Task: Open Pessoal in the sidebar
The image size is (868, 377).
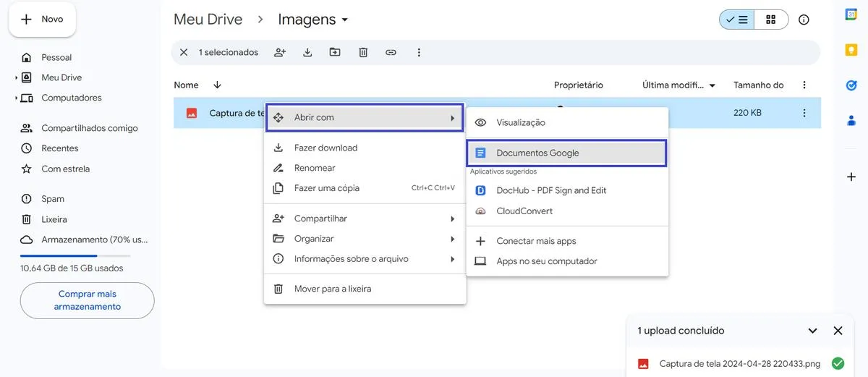Action: coord(56,57)
